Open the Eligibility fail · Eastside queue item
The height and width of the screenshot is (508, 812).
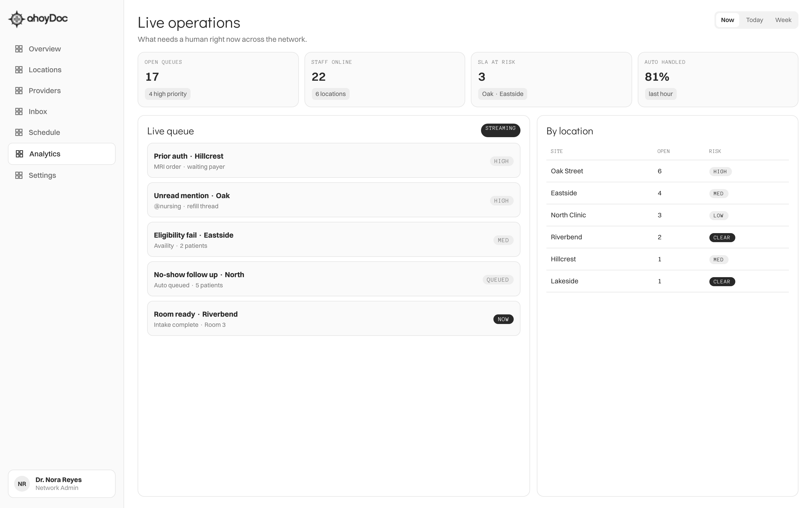point(334,240)
